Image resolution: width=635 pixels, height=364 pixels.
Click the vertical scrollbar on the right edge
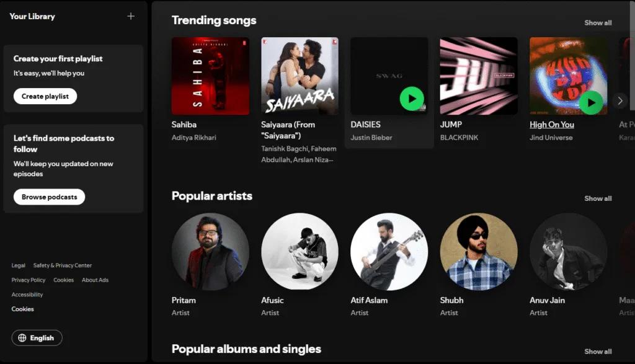(x=632, y=55)
